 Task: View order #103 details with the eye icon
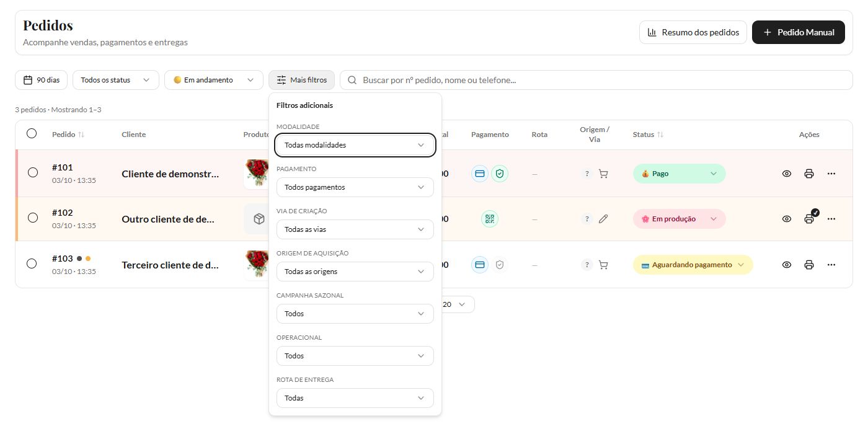point(787,265)
